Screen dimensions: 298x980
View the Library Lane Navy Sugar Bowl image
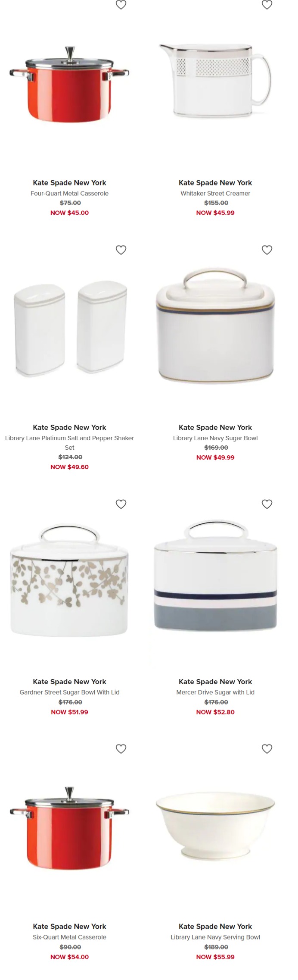click(x=215, y=326)
